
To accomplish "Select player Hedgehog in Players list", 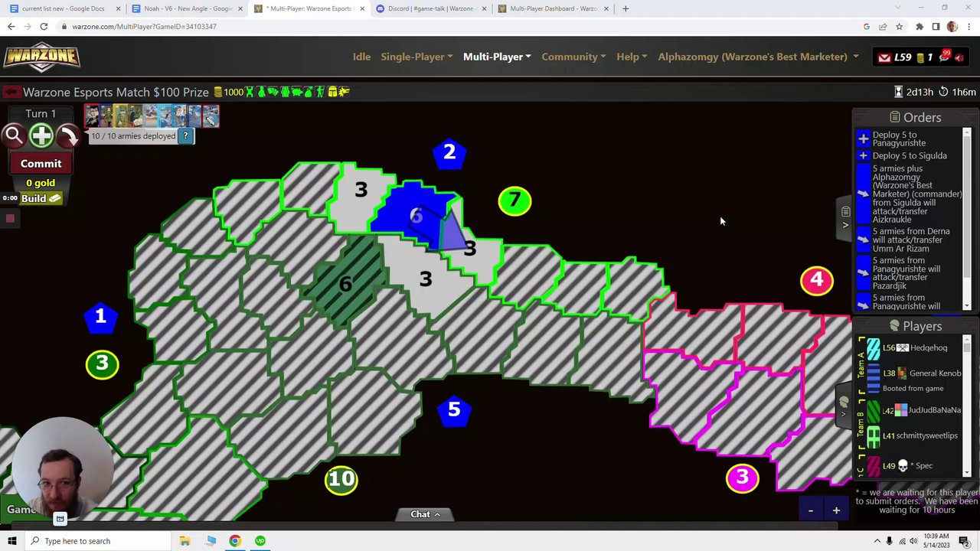I will pyautogui.click(x=914, y=348).
